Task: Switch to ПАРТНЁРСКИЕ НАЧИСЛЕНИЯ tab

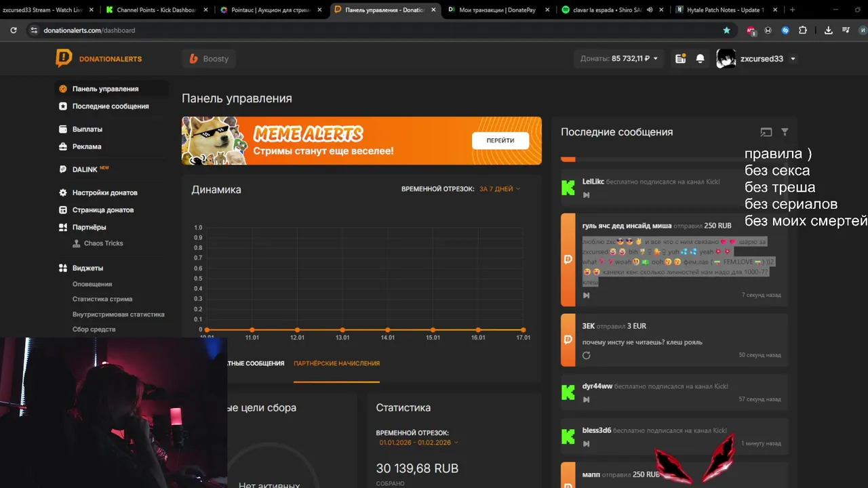Action: 336,363
